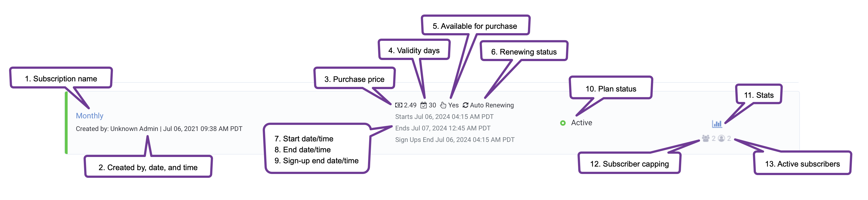Click the Auto Renewing text
868x200 pixels.
(492, 105)
